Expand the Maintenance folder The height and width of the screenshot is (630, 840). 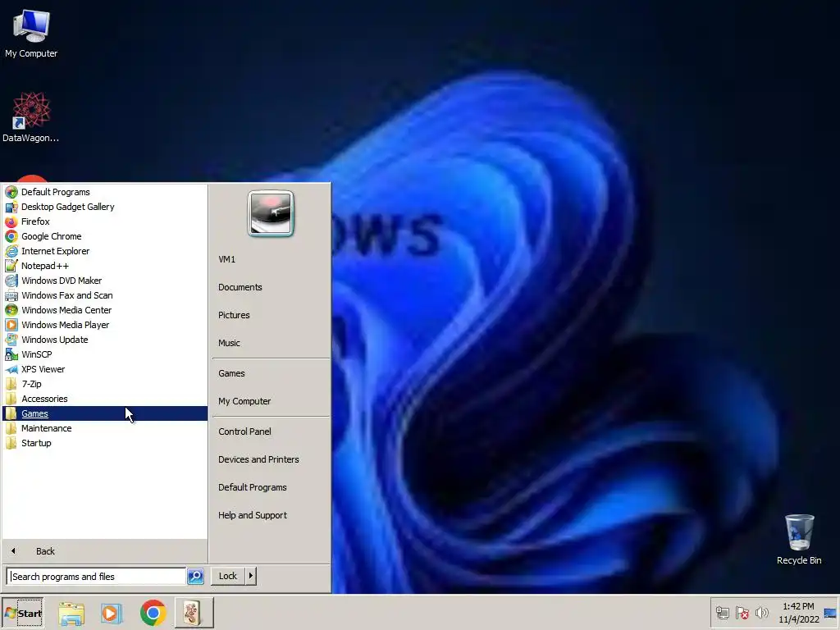point(105,428)
